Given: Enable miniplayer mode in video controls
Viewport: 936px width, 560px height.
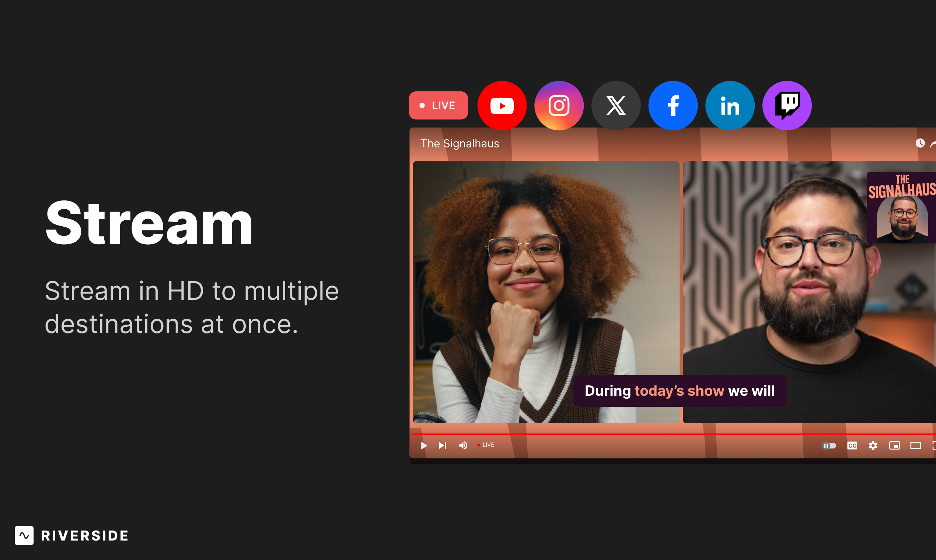Looking at the screenshot, I should [894, 446].
